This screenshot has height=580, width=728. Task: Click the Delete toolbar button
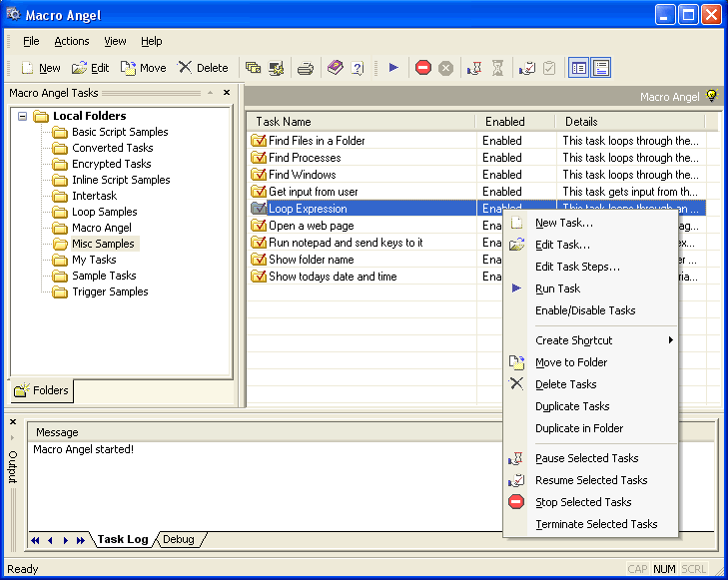[x=203, y=68]
